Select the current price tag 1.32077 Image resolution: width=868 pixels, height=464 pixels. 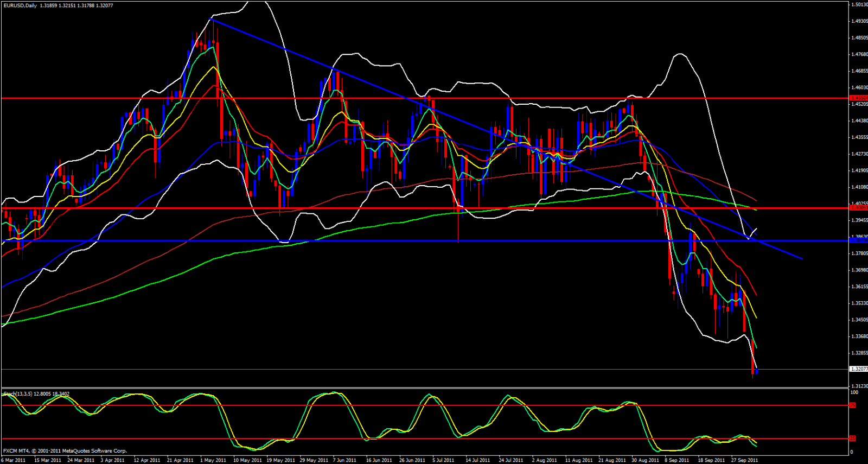tap(858, 369)
